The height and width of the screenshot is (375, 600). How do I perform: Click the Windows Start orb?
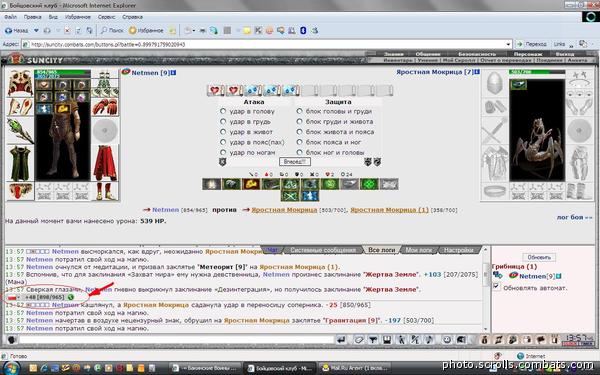11,368
